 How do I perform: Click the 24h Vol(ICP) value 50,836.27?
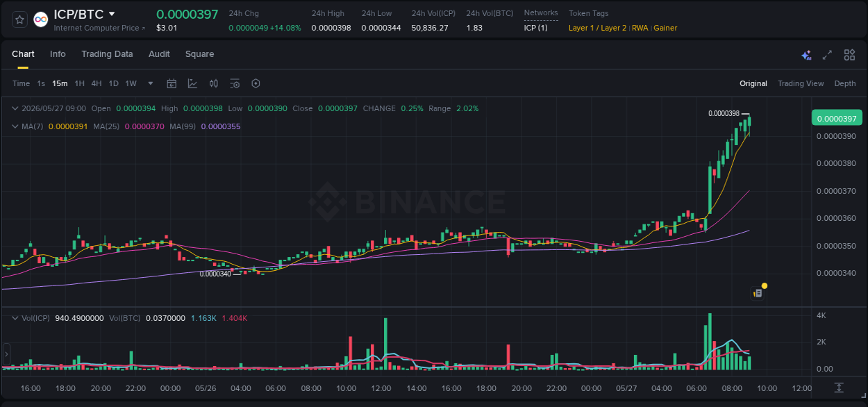(x=430, y=28)
